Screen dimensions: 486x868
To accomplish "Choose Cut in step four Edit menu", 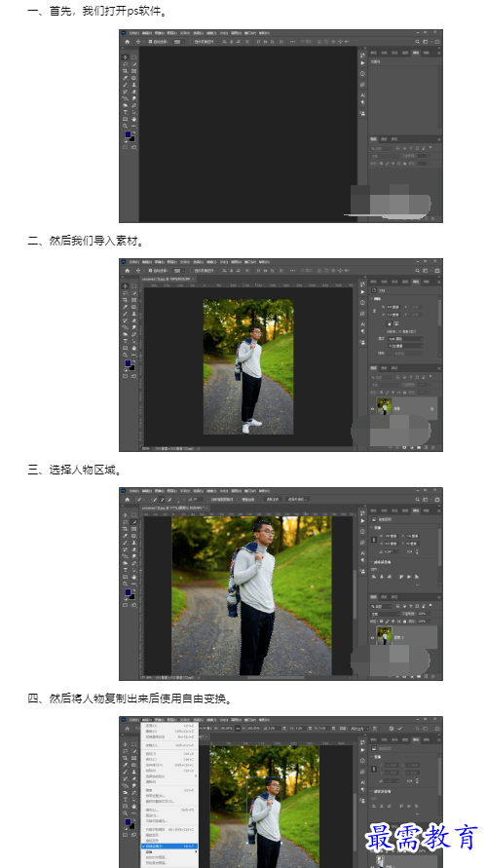I will (x=169, y=754).
